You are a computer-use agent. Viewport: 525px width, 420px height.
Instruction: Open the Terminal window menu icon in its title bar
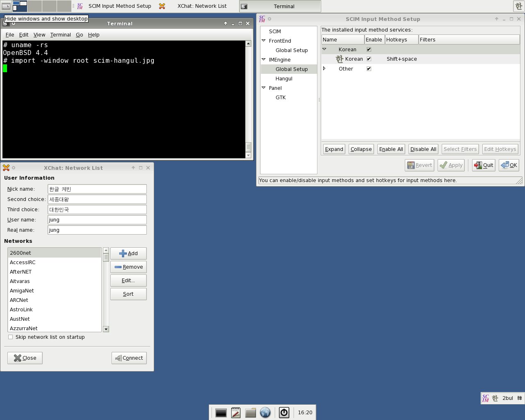click(5, 23)
